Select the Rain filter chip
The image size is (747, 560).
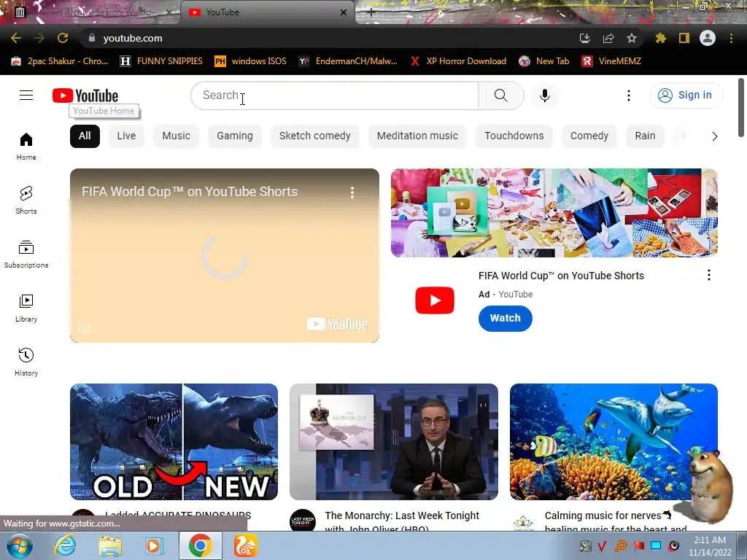pyautogui.click(x=645, y=136)
